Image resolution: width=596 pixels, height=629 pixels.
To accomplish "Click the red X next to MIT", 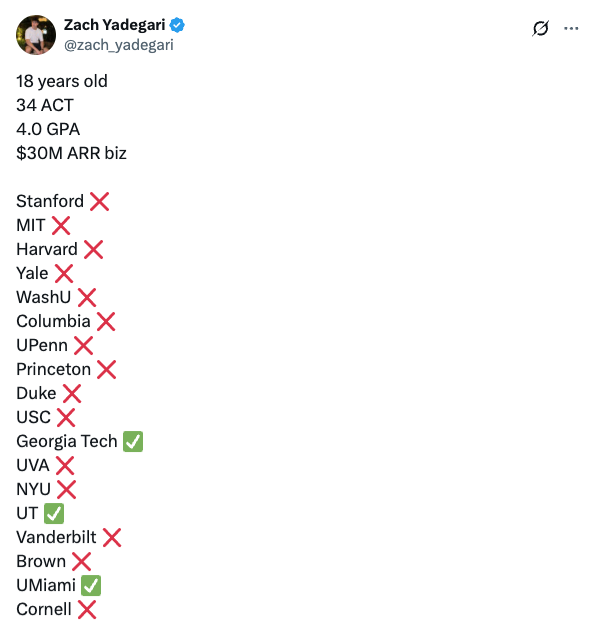I will click(x=61, y=225).
